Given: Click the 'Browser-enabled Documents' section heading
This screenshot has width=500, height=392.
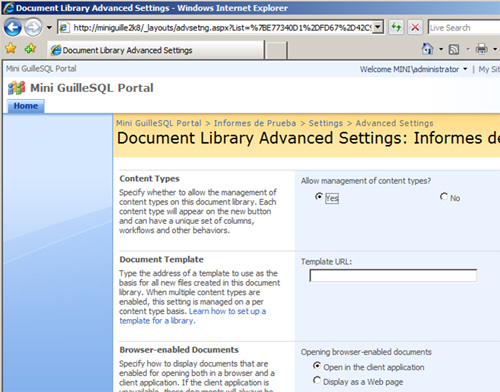Looking at the screenshot, I should tap(179, 350).
